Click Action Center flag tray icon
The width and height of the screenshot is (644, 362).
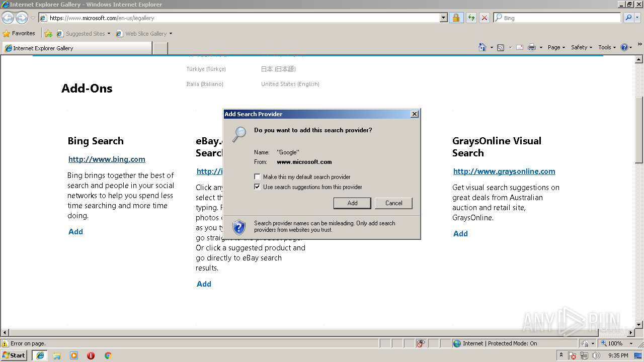tap(573, 356)
